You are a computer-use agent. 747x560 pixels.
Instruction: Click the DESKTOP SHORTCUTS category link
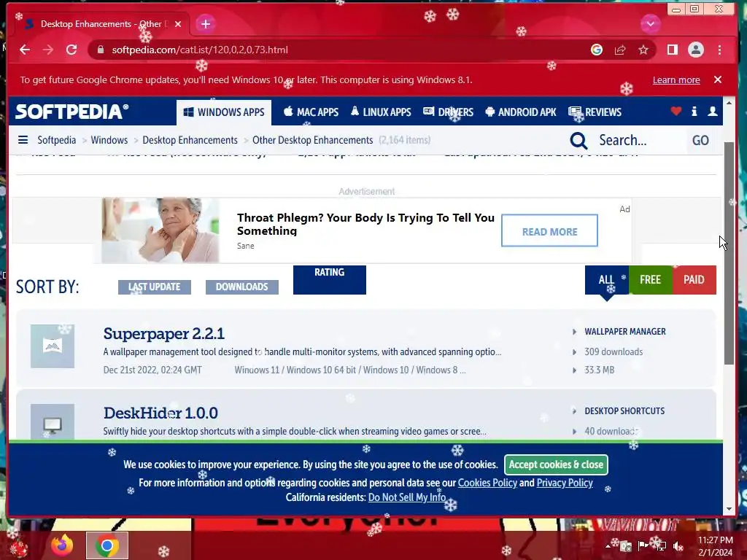click(x=624, y=411)
